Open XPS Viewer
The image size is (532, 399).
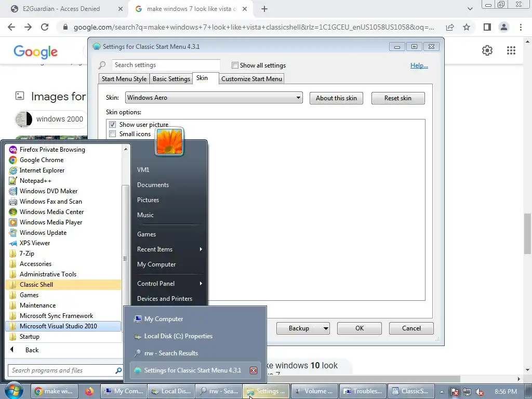[63, 243]
